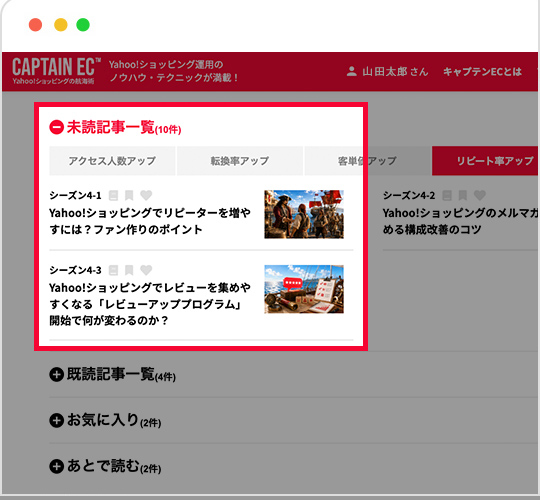
Task: Favorite シーズン4-1 with the heart icon
Action: pyautogui.click(x=146, y=195)
